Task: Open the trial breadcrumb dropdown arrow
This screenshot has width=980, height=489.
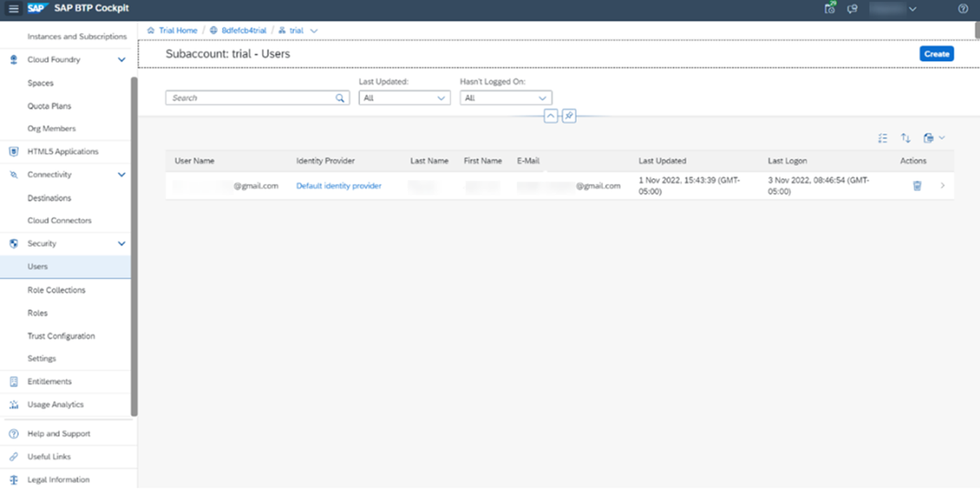Action: [314, 31]
